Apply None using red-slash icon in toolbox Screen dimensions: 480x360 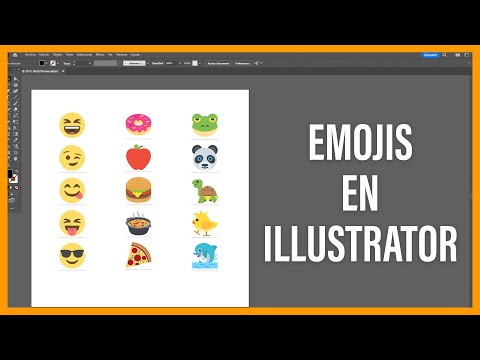pos(16,187)
